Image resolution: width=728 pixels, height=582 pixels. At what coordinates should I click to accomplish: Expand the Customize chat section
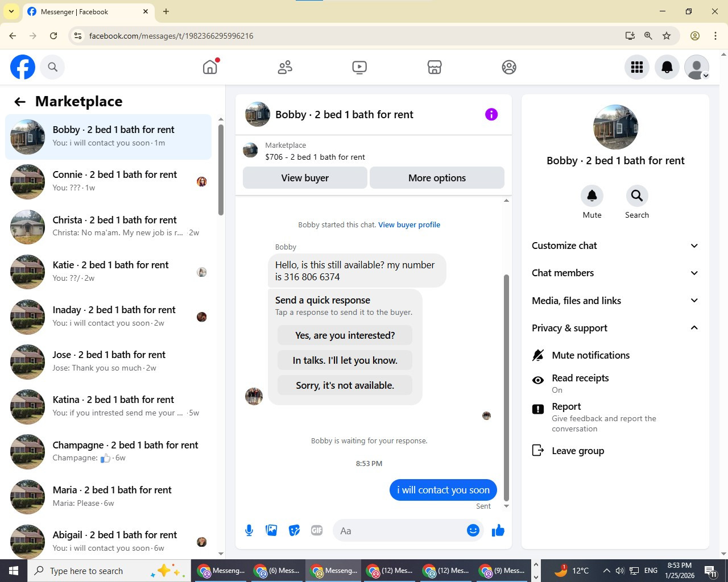(615, 246)
